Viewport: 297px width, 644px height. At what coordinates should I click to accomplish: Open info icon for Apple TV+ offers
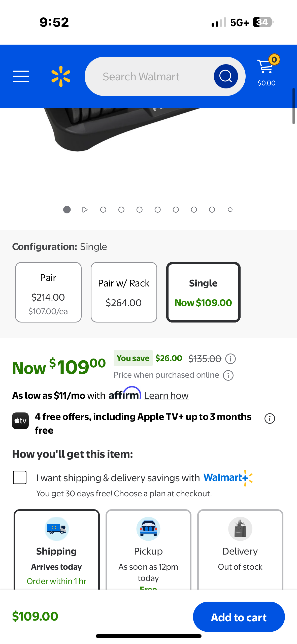[x=270, y=418]
